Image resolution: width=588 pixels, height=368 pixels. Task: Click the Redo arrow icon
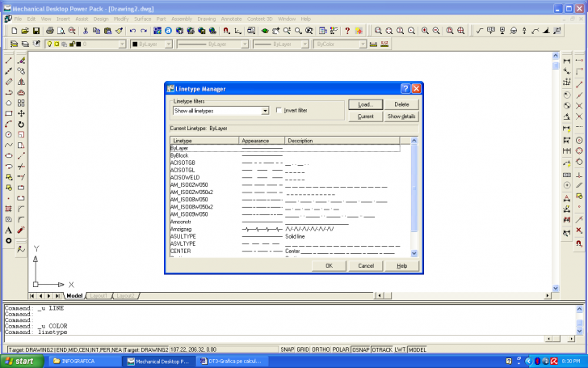coord(144,31)
